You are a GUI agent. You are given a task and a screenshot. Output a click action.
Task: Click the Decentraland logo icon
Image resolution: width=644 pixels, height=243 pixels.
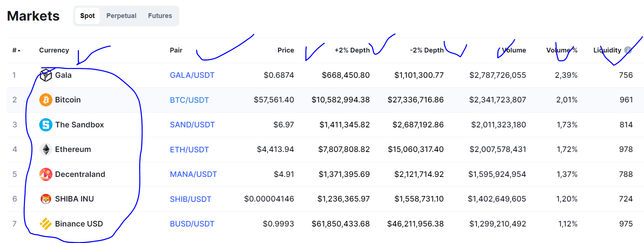[46, 174]
